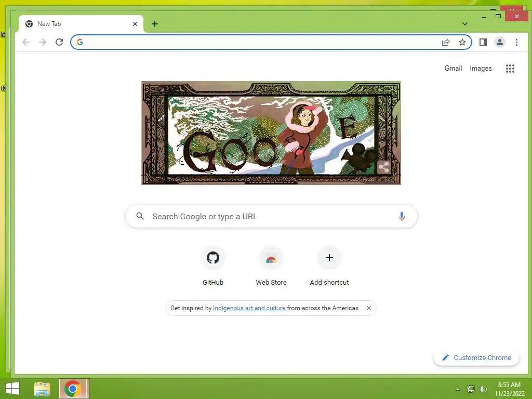Open Gmail link
532x399 pixels.
click(x=453, y=68)
